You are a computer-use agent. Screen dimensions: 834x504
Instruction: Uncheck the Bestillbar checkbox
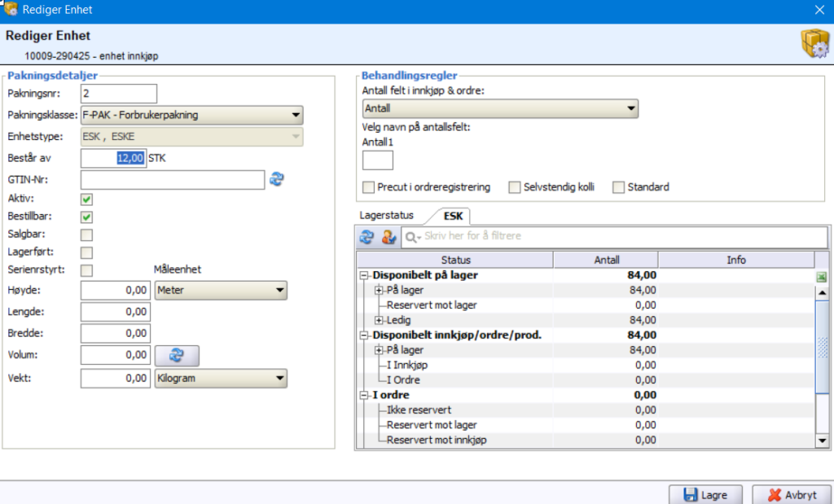86,217
